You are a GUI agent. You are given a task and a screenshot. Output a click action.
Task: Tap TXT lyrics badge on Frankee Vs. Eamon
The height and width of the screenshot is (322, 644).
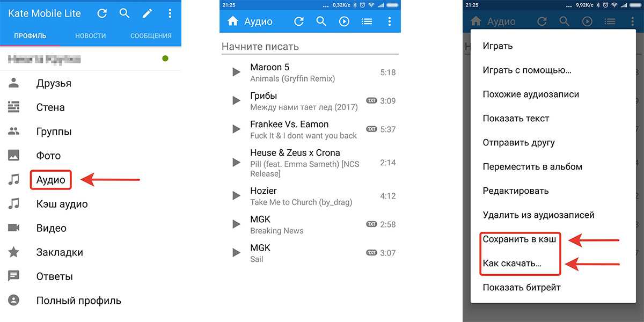click(371, 129)
